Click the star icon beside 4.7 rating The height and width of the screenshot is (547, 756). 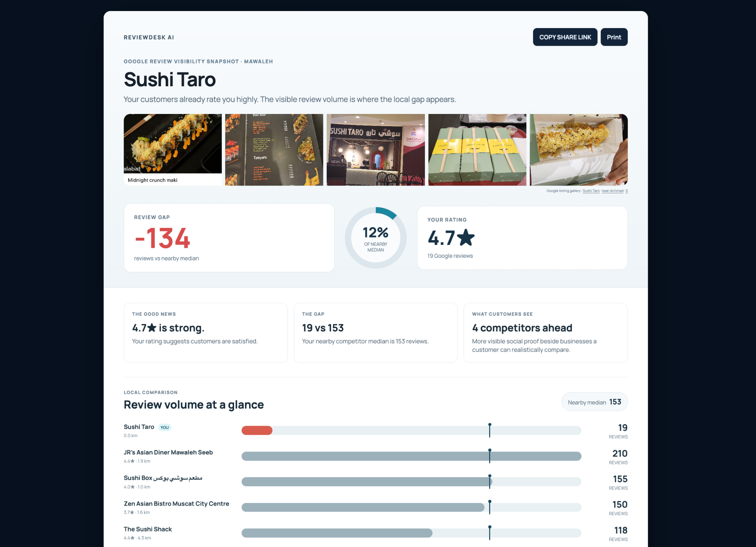(x=466, y=238)
